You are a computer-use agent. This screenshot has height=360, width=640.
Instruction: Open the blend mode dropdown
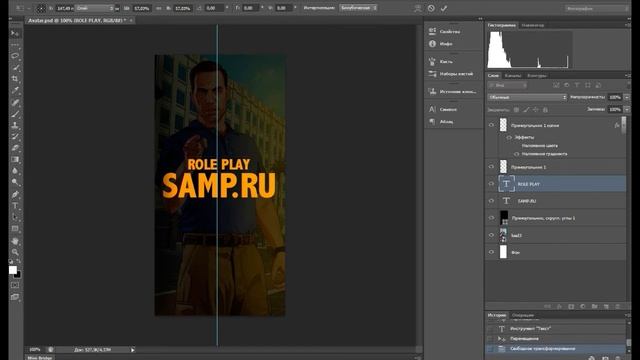point(527,97)
